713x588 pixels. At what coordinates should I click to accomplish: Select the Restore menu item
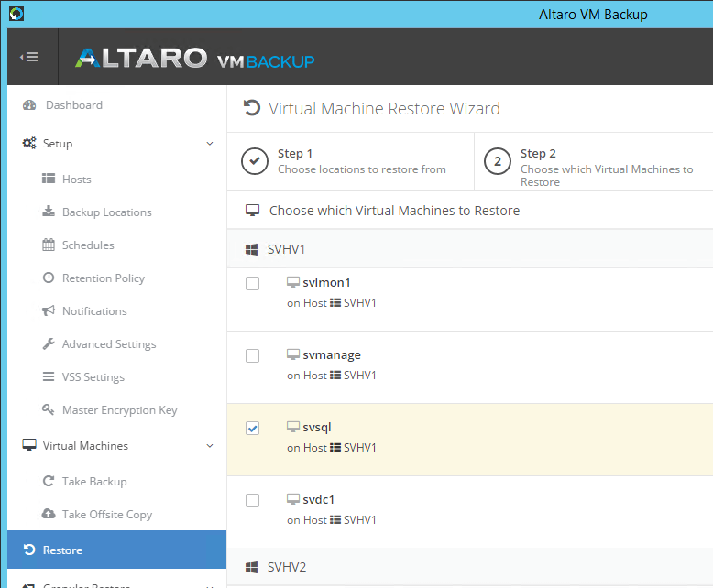tap(117, 550)
